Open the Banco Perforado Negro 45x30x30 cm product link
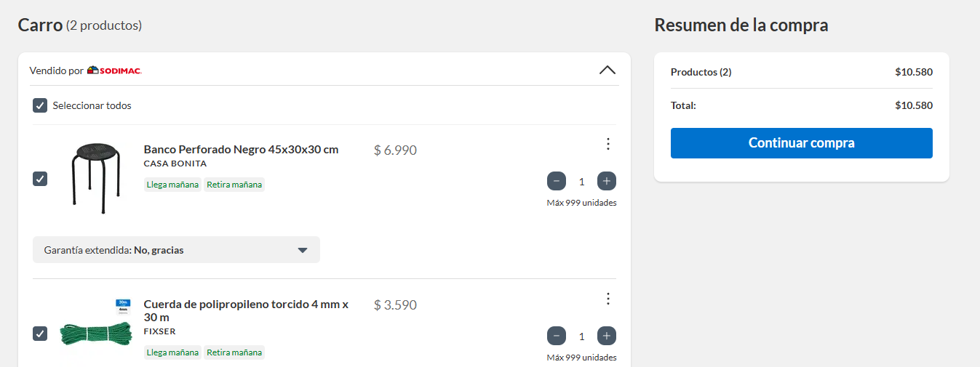This screenshot has width=980, height=367. (x=241, y=150)
